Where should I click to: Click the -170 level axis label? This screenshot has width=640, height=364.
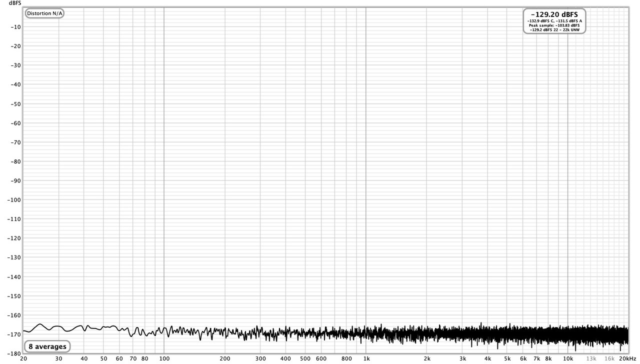pyautogui.click(x=13, y=334)
